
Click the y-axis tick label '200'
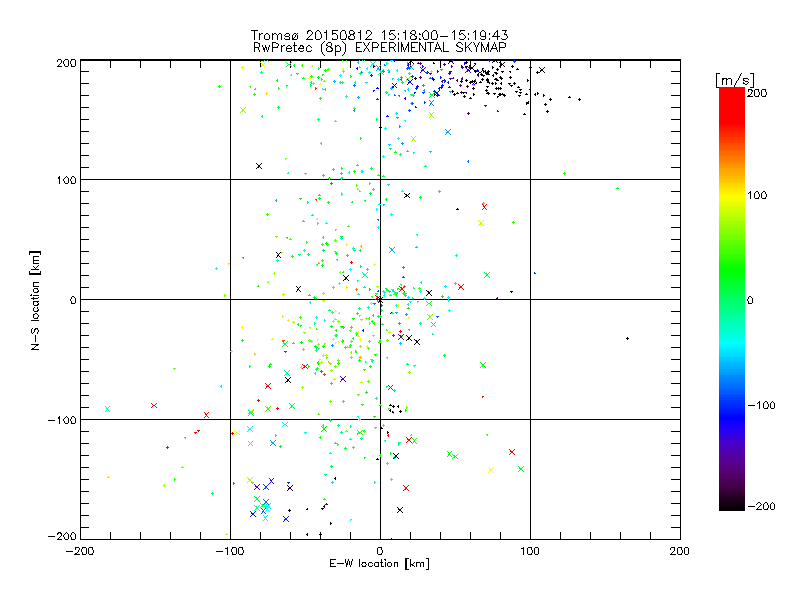[66, 63]
